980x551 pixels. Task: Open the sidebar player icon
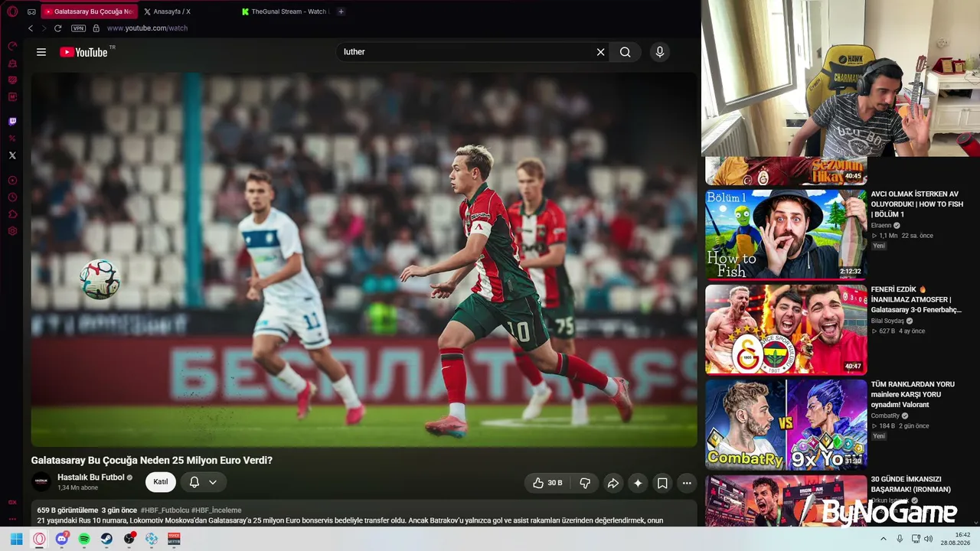(12, 181)
